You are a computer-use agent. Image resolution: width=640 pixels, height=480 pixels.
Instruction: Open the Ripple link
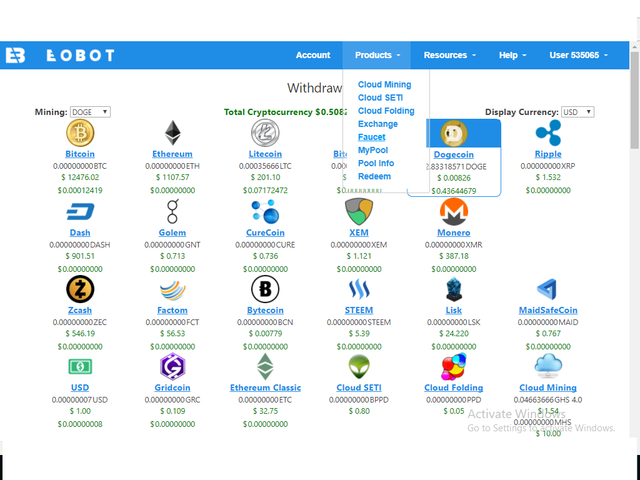(x=548, y=154)
